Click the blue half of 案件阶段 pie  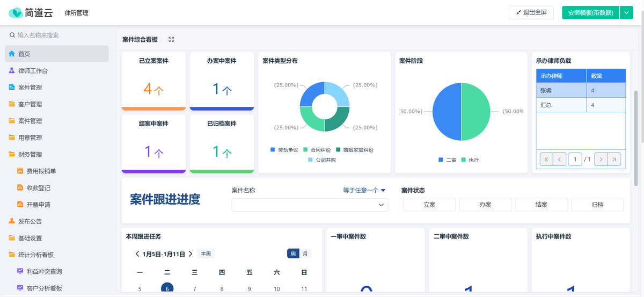click(x=445, y=112)
